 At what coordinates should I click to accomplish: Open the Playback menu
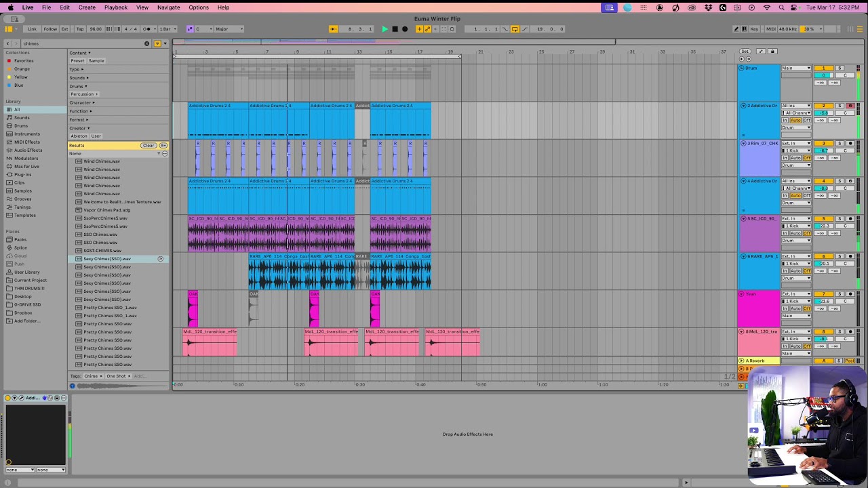click(x=116, y=7)
